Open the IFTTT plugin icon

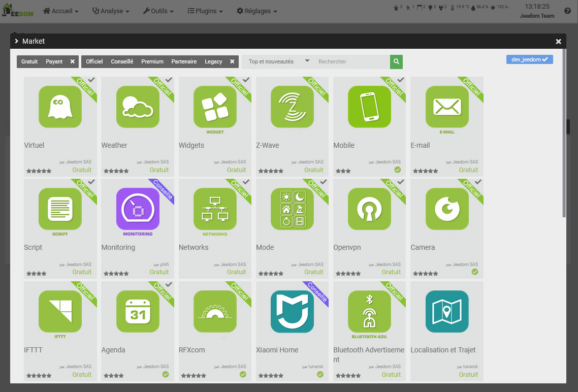(x=60, y=311)
